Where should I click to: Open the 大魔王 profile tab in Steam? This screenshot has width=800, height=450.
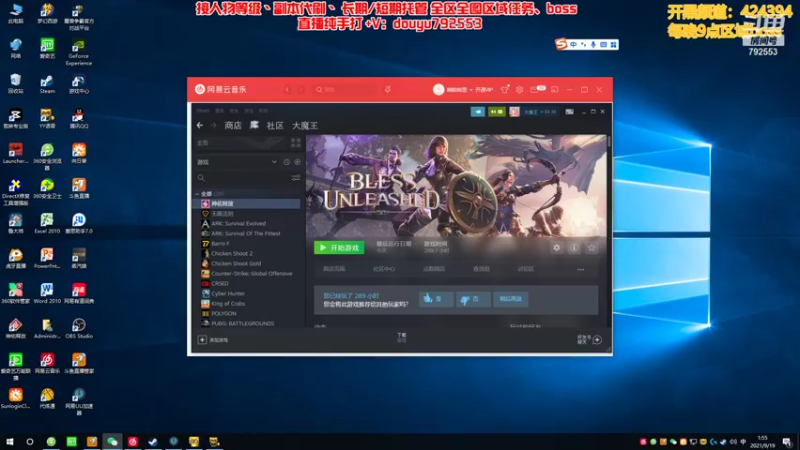[x=305, y=125]
